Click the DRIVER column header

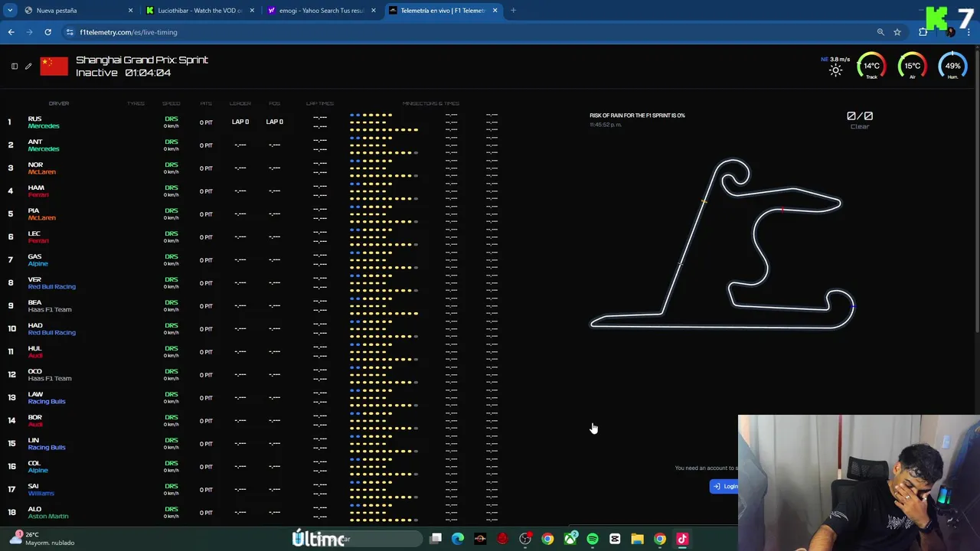(x=59, y=103)
